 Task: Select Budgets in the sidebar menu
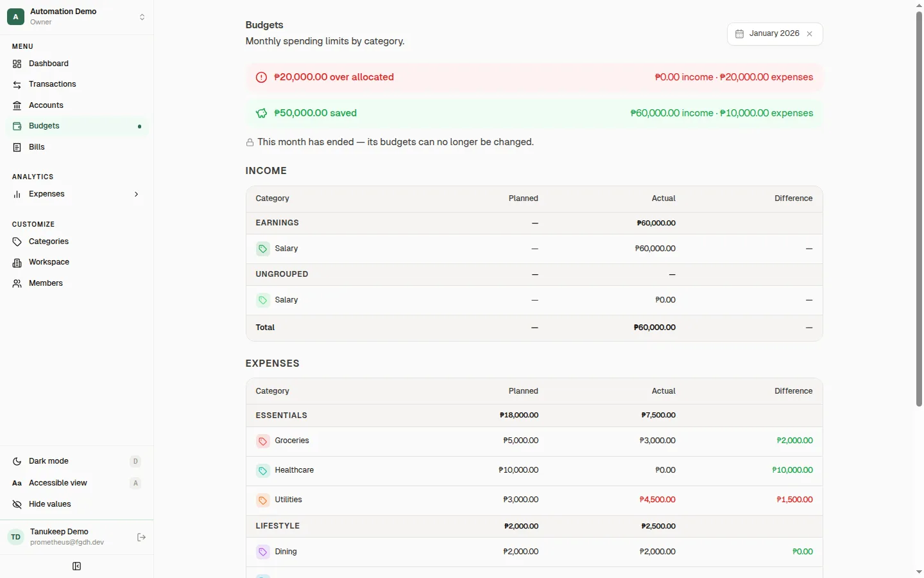[x=77, y=126]
